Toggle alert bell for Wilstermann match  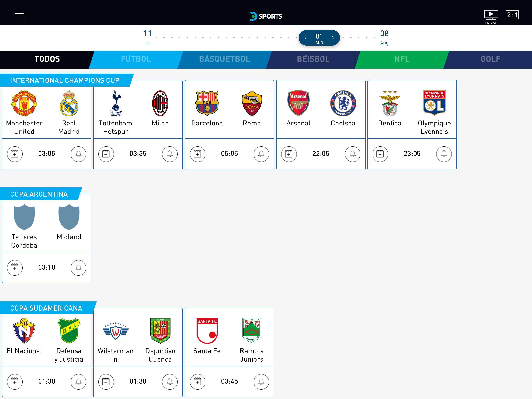[x=170, y=382]
